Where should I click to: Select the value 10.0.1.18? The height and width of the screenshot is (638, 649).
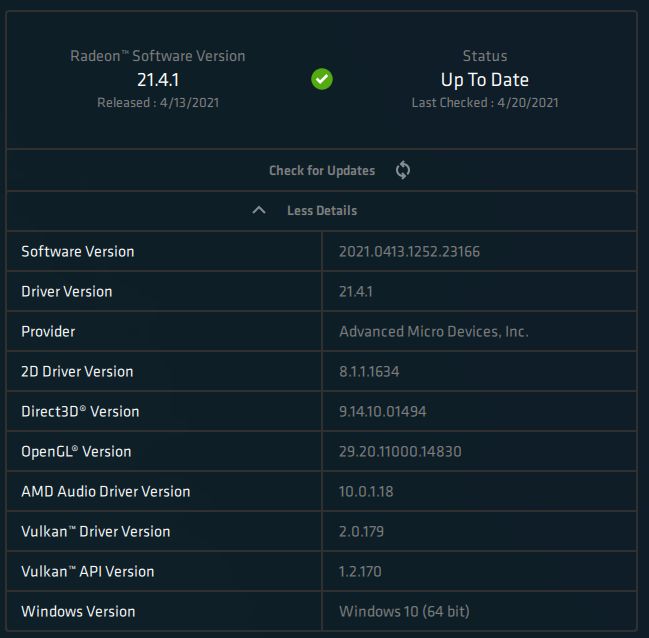[366, 491]
